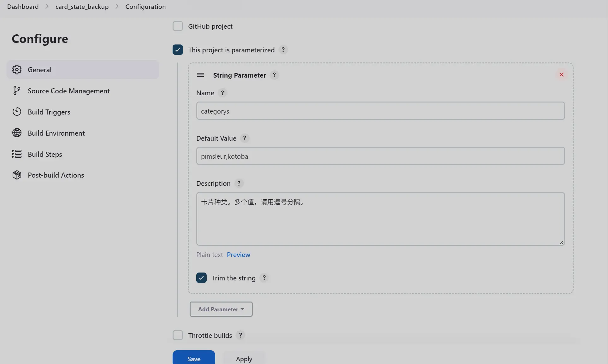
Task: Click the Build Steps icon
Action: tap(17, 154)
